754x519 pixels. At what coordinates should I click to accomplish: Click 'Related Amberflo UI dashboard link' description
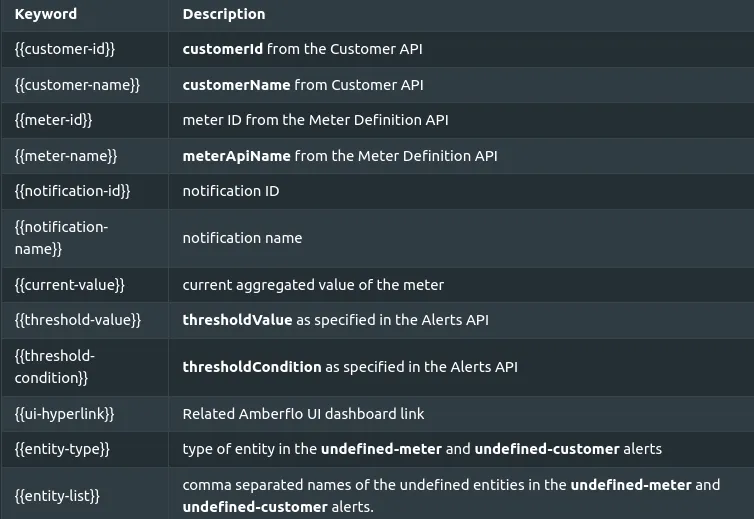[303, 414]
